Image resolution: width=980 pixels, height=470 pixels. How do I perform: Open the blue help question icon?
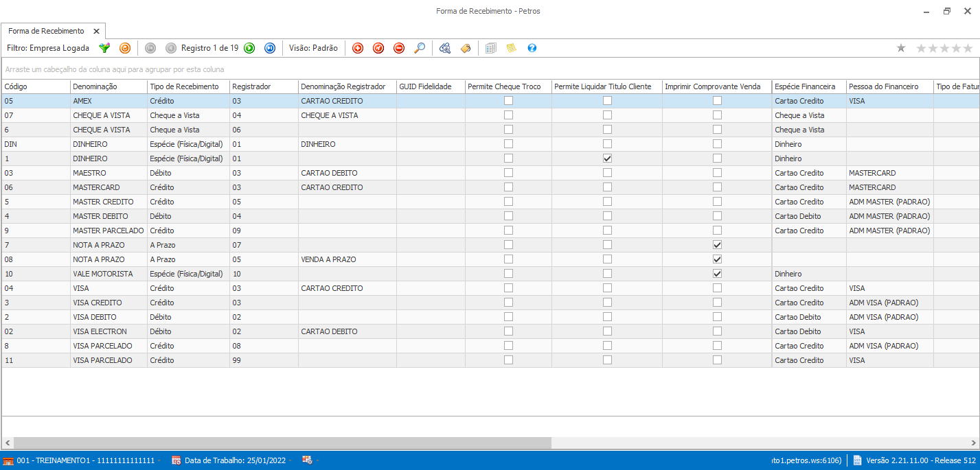tap(532, 48)
